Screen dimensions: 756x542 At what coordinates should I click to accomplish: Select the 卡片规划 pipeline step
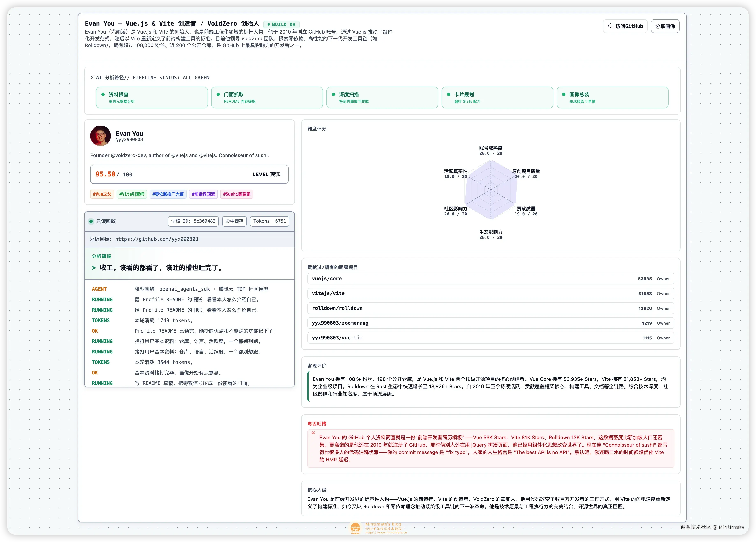[x=497, y=97]
